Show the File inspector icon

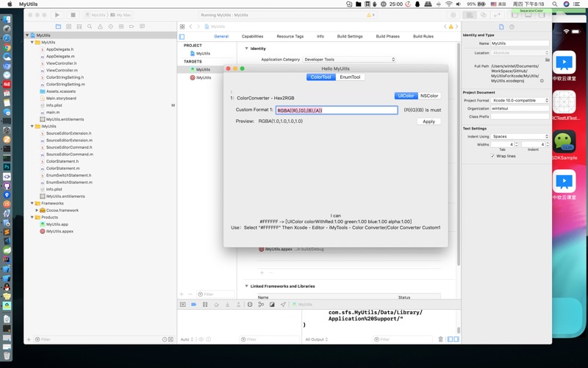point(501,26)
